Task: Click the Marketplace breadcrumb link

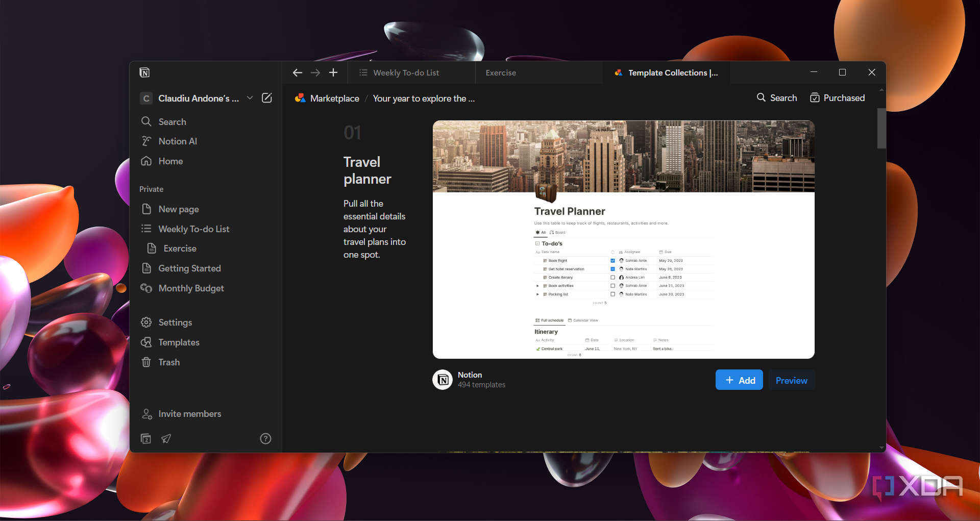Action: 327,98
